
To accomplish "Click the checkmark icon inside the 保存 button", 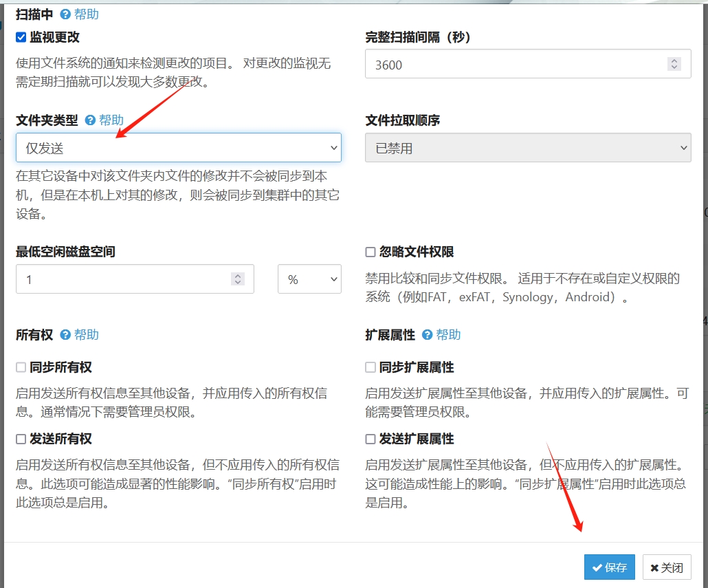I will 597,567.
